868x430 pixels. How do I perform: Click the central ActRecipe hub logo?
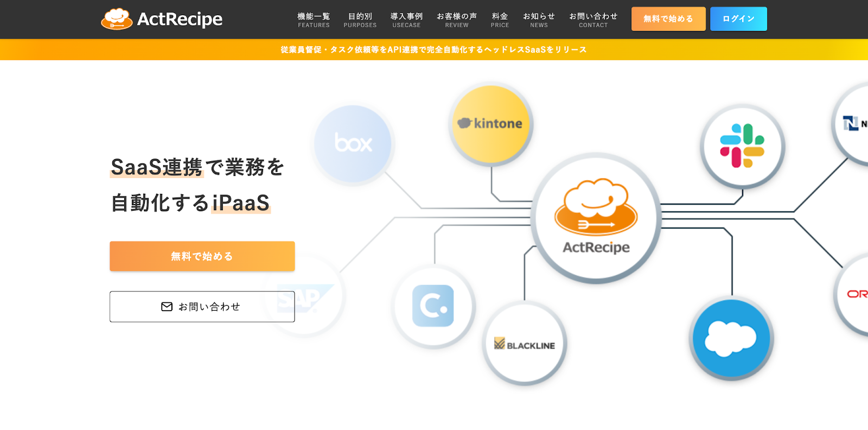pyautogui.click(x=596, y=218)
